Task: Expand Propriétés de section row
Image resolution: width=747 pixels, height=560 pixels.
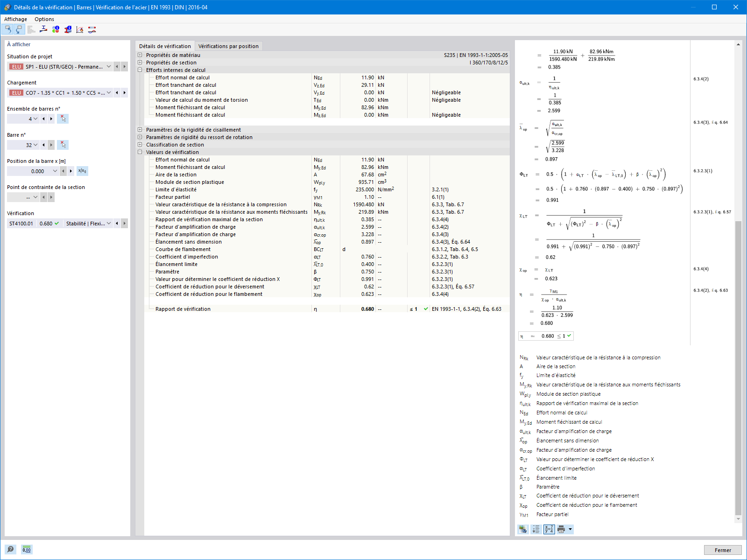Action: pyautogui.click(x=140, y=63)
